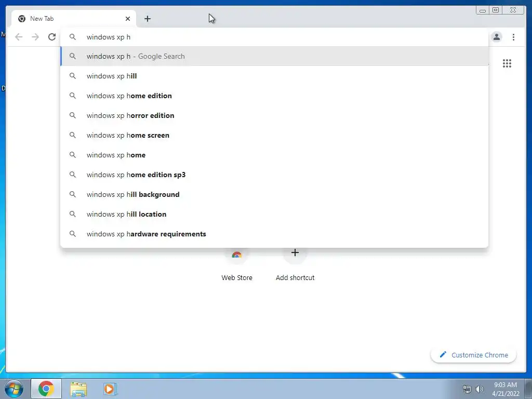Open the three-dot Chrome menu
The height and width of the screenshot is (399, 532).
(513, 37)
